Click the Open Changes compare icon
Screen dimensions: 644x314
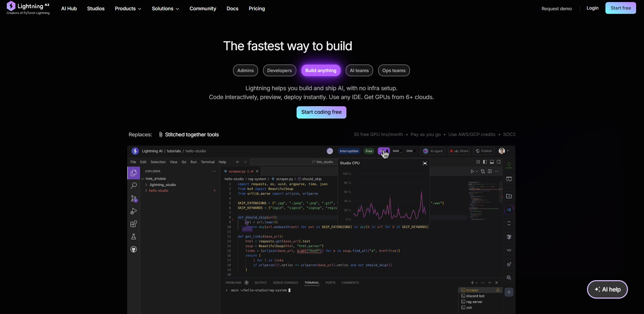(x=483, y=172)
